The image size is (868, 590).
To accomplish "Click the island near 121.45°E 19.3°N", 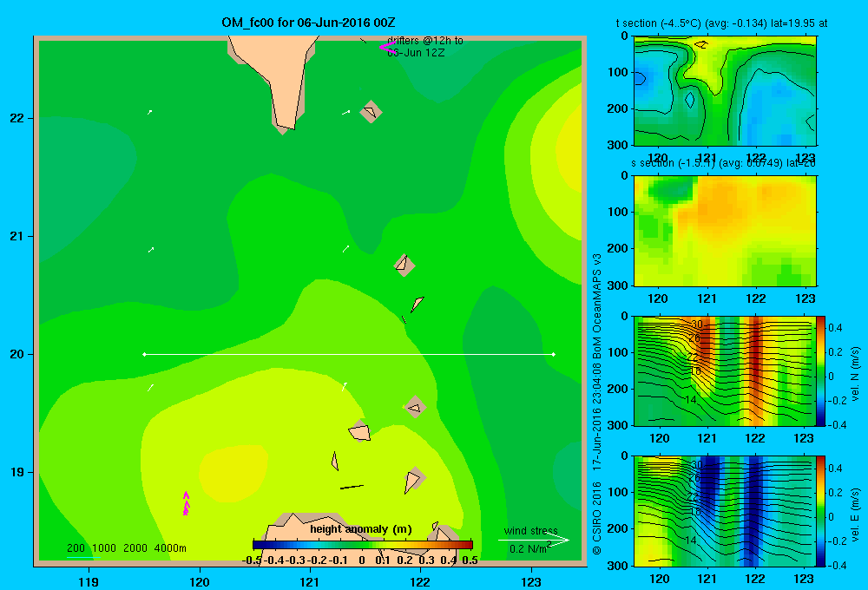I will coord(359,432).
